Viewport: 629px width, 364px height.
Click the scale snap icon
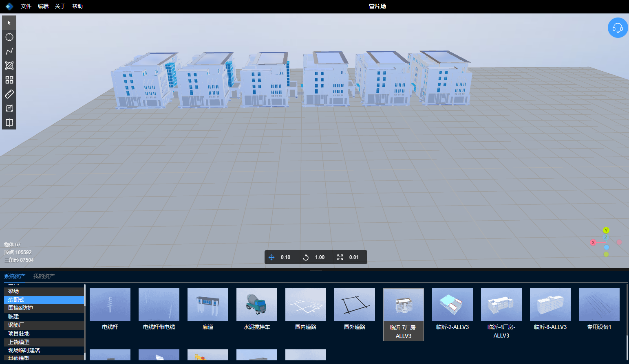click(340, 257)
